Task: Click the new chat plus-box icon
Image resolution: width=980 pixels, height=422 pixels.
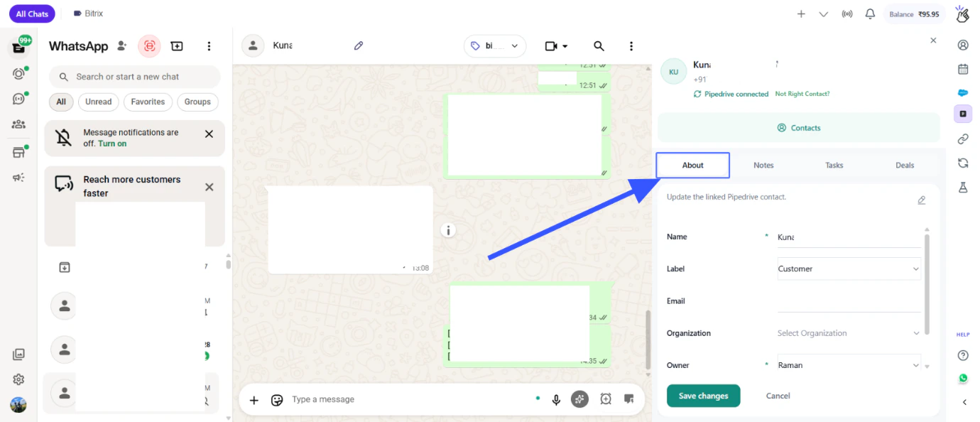Action: (x=177, y=46)
